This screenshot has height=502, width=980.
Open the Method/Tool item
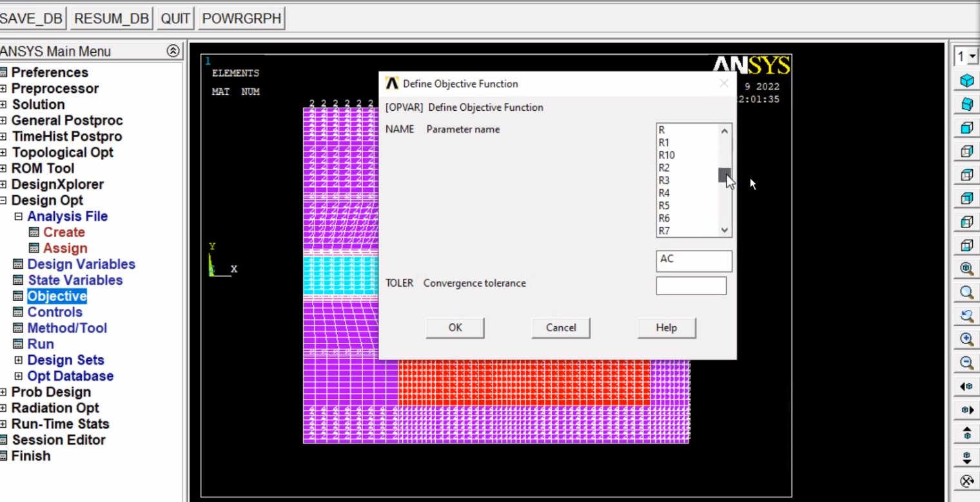[67, 328]
